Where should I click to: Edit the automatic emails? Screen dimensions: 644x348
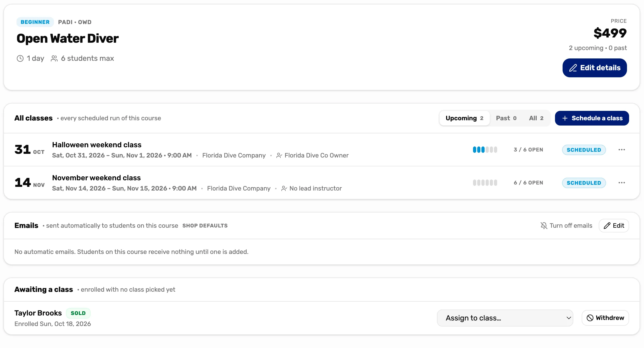pyautogui.click(x=614, y=226)
